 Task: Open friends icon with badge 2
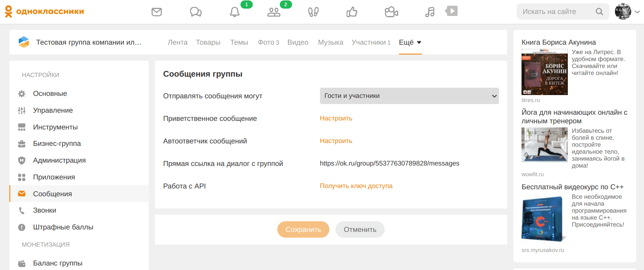tap(274, 12)
